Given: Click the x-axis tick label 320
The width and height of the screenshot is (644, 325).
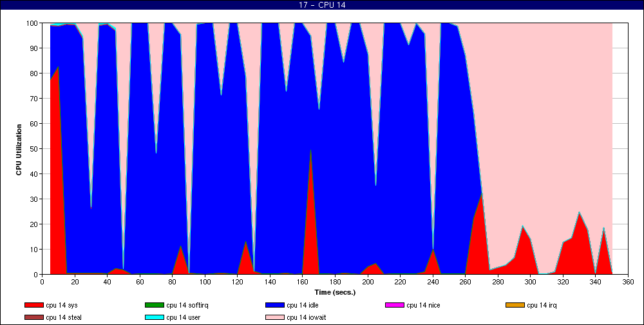Looking at the screenshot, I should (x=563, y=282).
